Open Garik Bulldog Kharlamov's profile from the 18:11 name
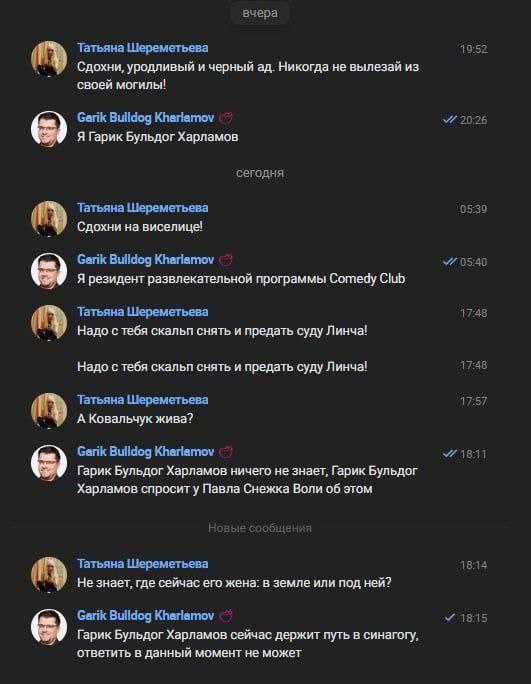 click(x=145, y=451)
